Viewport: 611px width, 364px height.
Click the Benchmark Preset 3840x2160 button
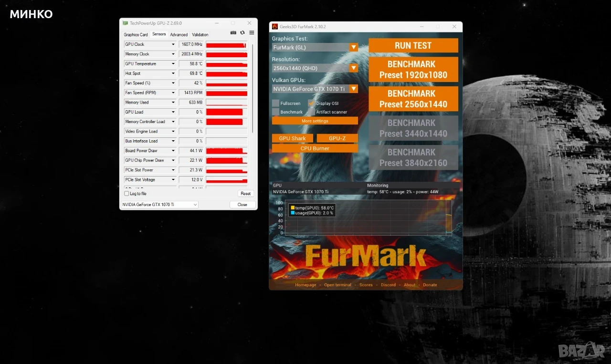413,157
